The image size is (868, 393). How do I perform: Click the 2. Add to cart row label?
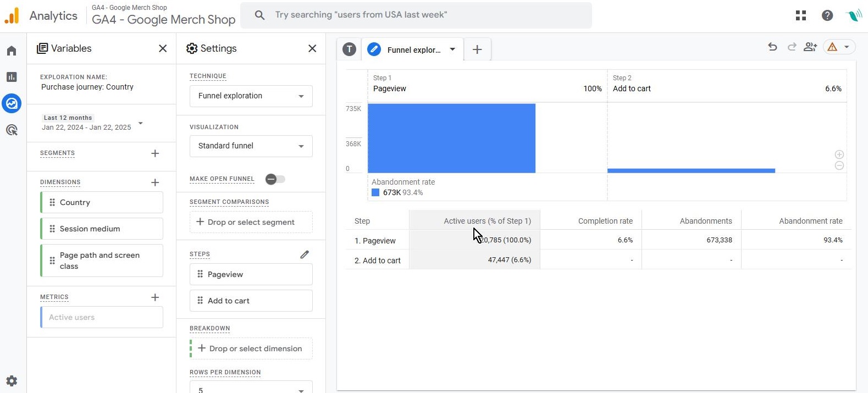(378, 261)
